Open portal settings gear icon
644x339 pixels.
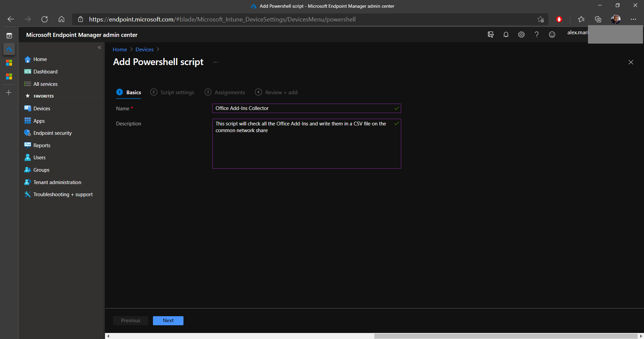coord(521,35)
